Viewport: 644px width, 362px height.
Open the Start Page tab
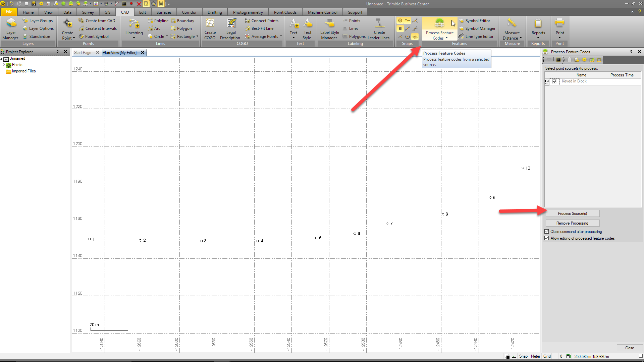[82, 52]
